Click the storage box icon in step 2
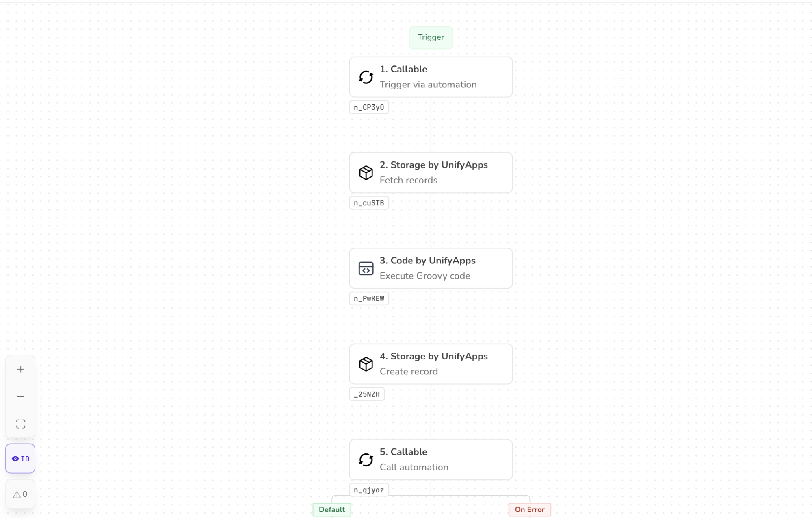The width and height of the screenshot is (812, 518). tap(366, 173)
